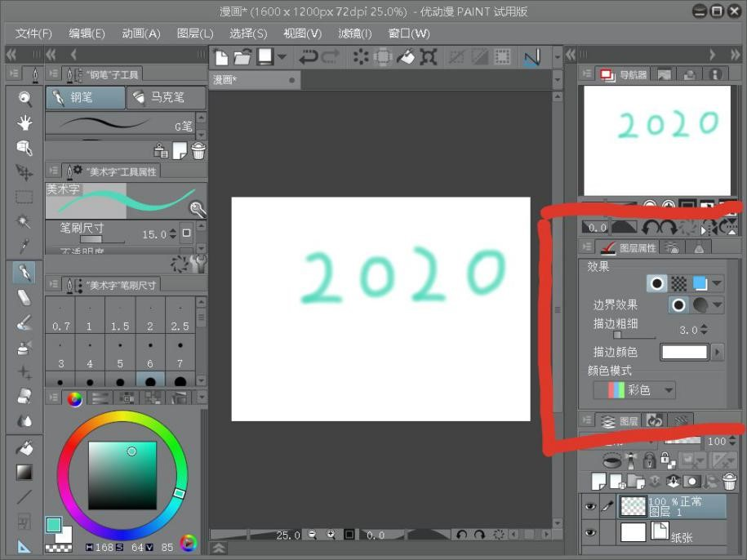The height and width of the screenshot is (560, 747).
Task: Create a new canvas file
Action: click(x=221, y=56)
